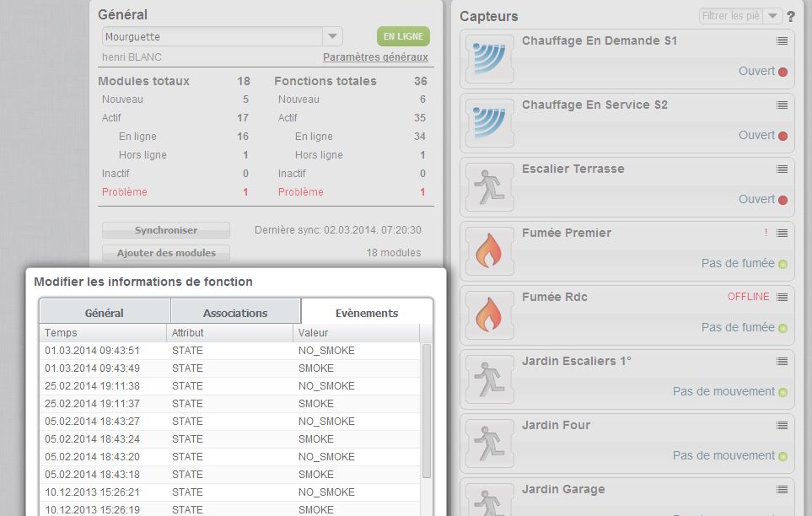Switch to the Général tab in dialog

[x=105, y=313]
